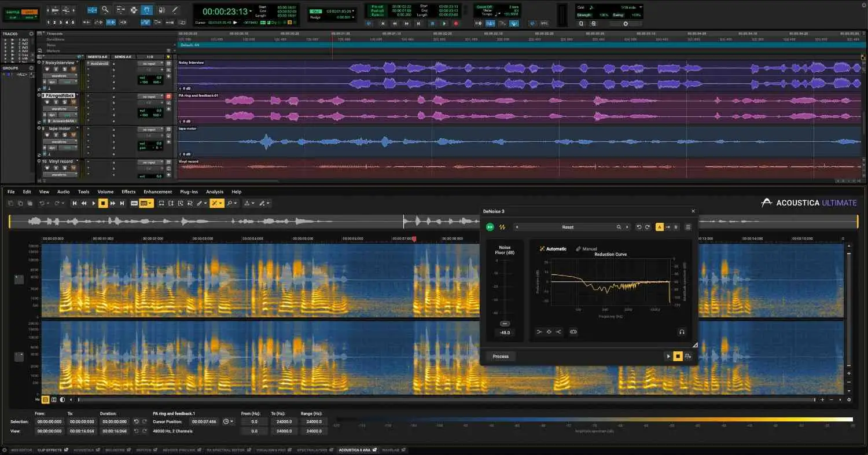Click the stop button in Acoustica toolbar
868x455 pixels.
coord(103,203)
